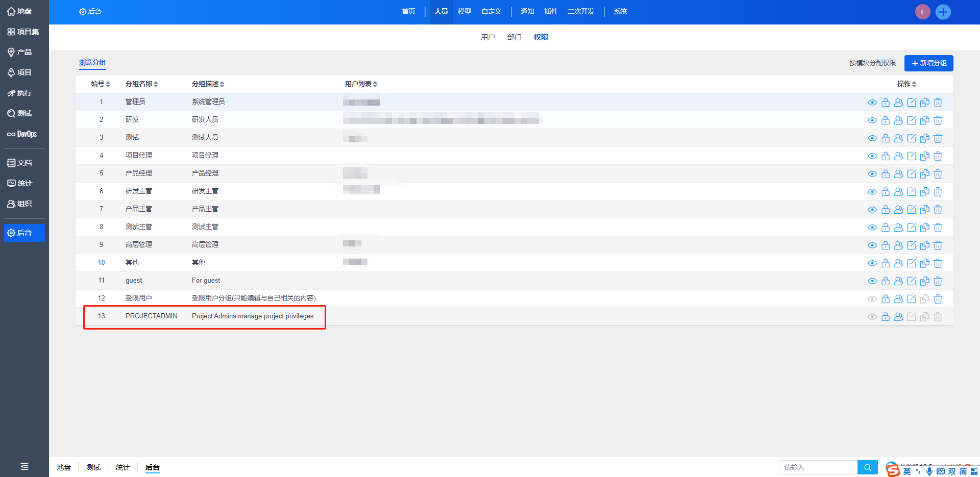Switch to 统计 in the bottom taskbar

tap(123, 467)
